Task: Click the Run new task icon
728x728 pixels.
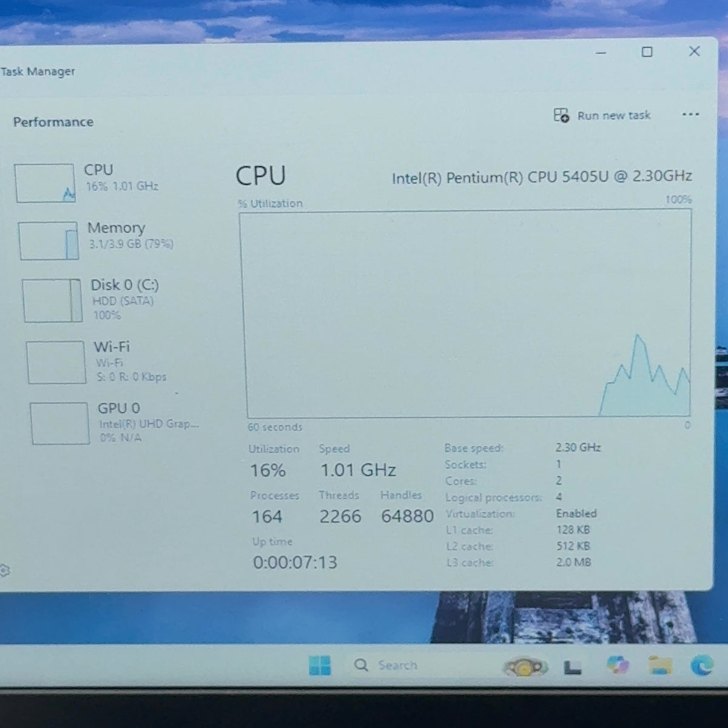Action: point(561,115)
